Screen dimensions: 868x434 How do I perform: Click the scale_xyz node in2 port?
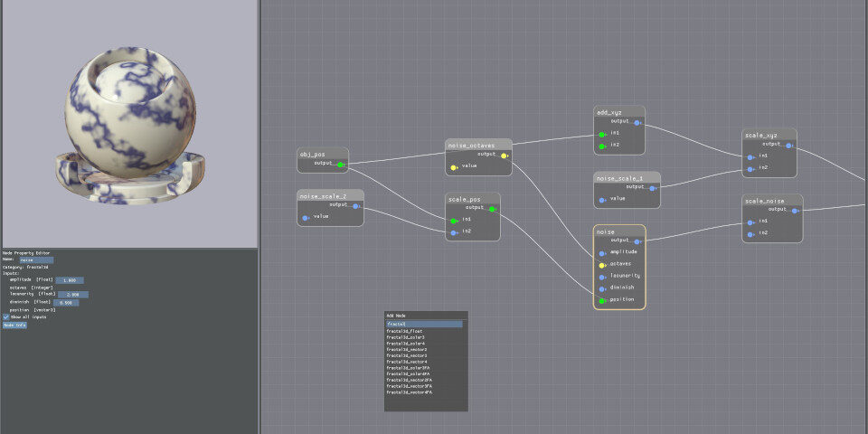750,168
